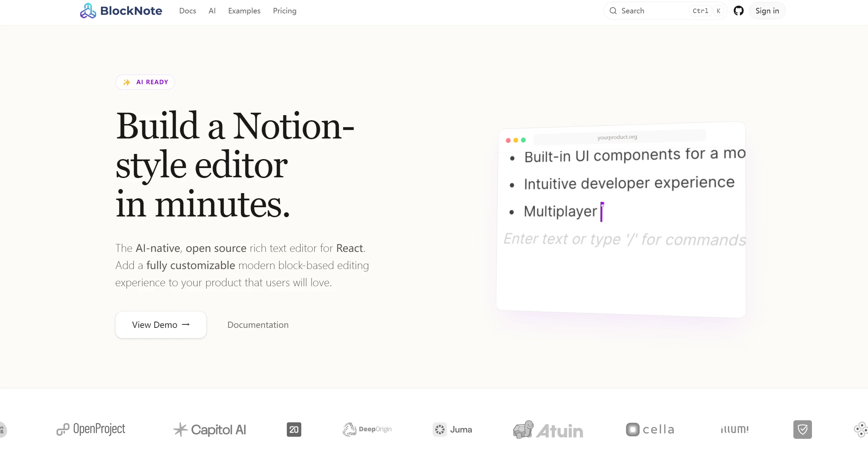Screen dimensions: 868x456
Task: Click the circular cluster logo at far right
Action: pos(861,429)
